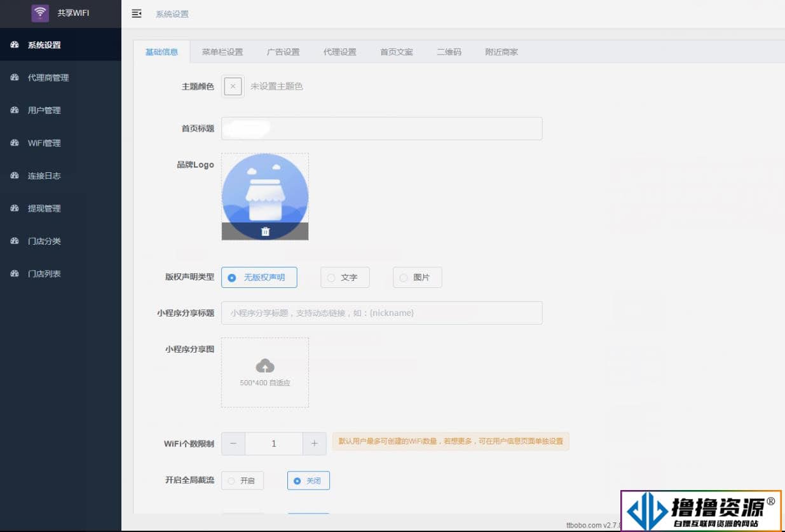
Task: Click the WiFi个数限制 number field
Action: tap(274, 444)
